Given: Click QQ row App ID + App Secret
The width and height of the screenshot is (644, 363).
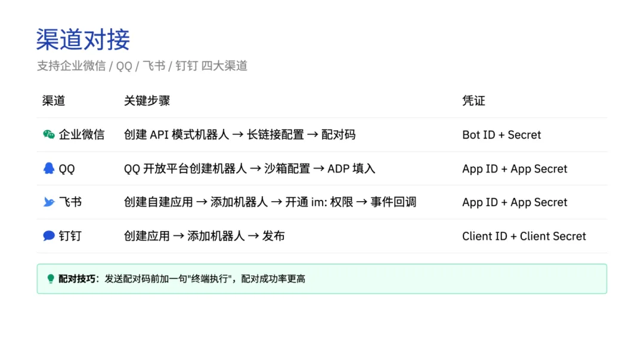Looking at the screenshot, I should coord(515,168).
